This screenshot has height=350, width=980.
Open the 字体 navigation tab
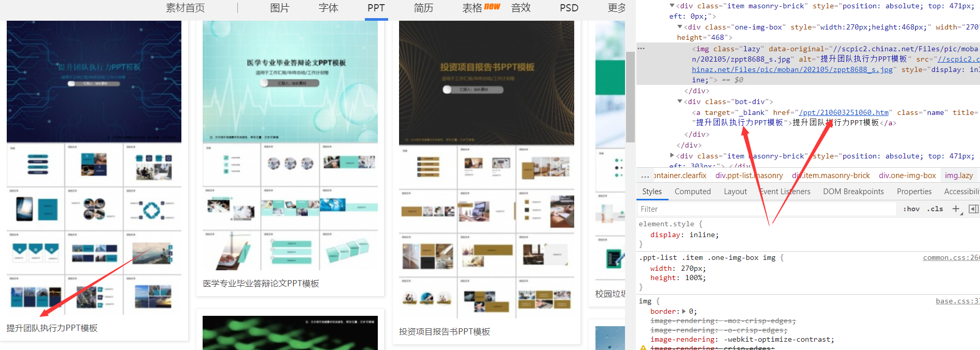click(x=328, y=8)
